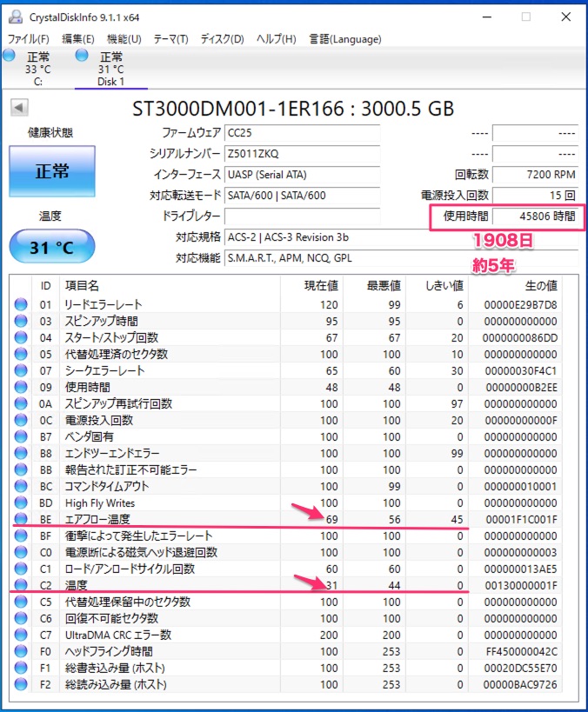
Task: Click the 正常 health status button
Action: (x=52, y=171)
